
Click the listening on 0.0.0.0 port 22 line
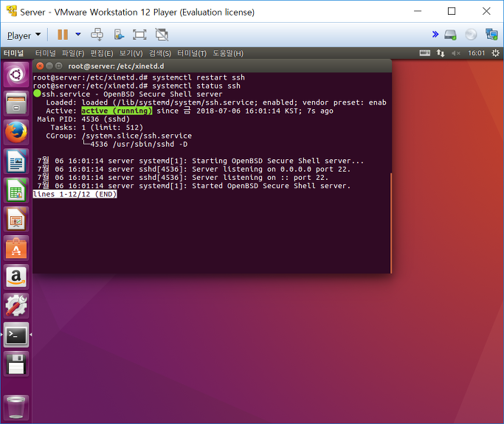pyautogui.click(x=194, y=169)
